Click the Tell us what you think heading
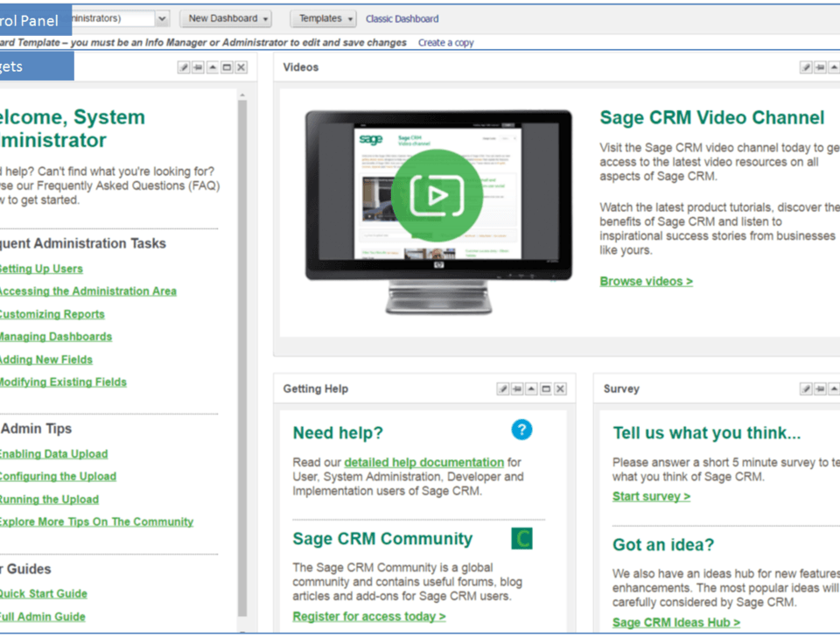The image size is (840, 637). (707, 433)
